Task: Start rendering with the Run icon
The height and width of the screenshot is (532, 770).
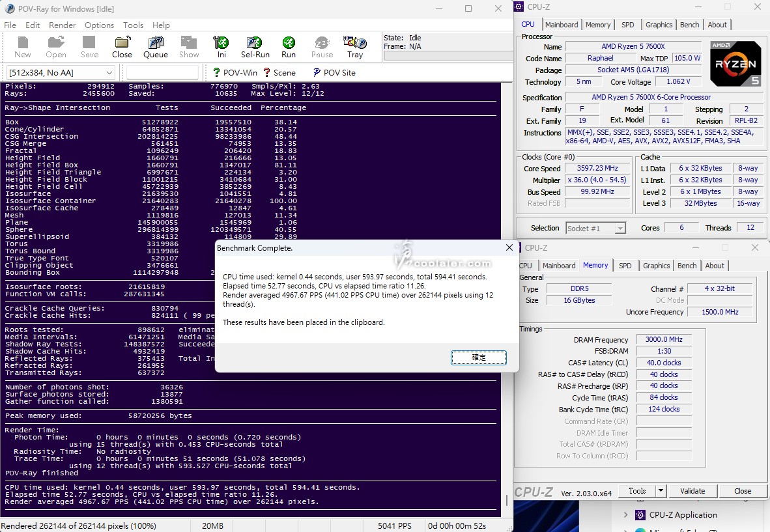Action: click(289, 47)
